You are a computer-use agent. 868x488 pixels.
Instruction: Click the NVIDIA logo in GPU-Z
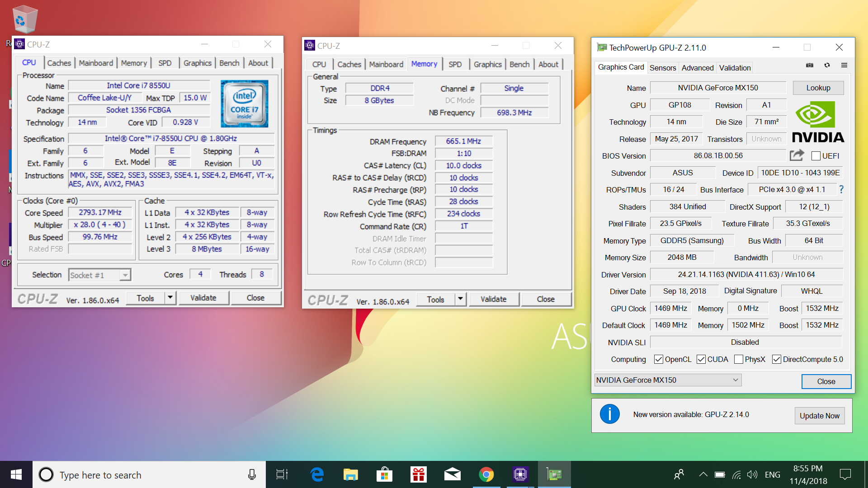(818, 122)
